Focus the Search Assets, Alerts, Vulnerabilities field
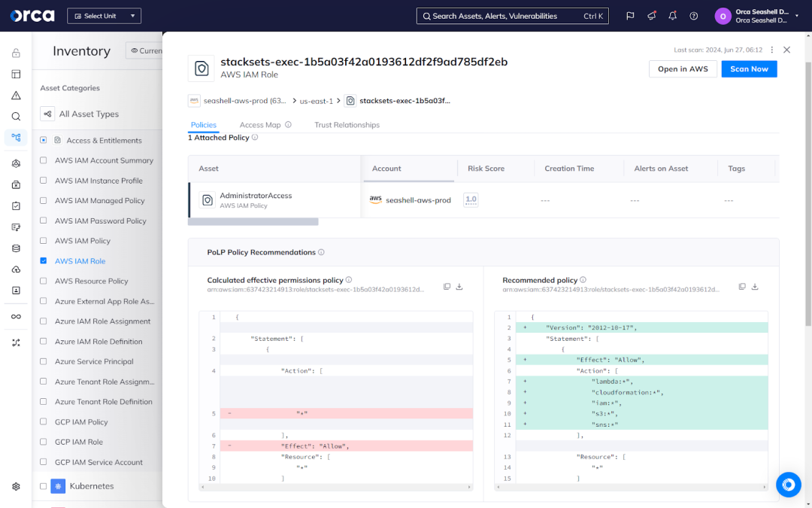The width and height of the screenshot is (812, 508). [x=512, y=16]
